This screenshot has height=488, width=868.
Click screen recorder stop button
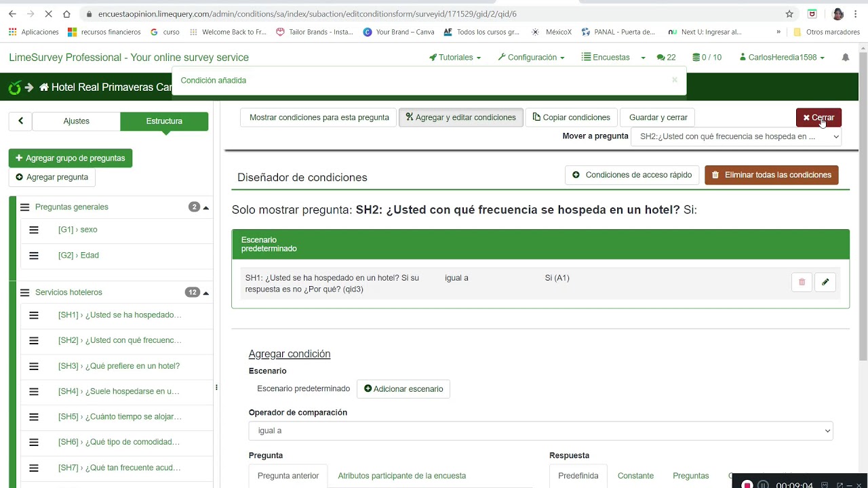[x=747, y=484]
